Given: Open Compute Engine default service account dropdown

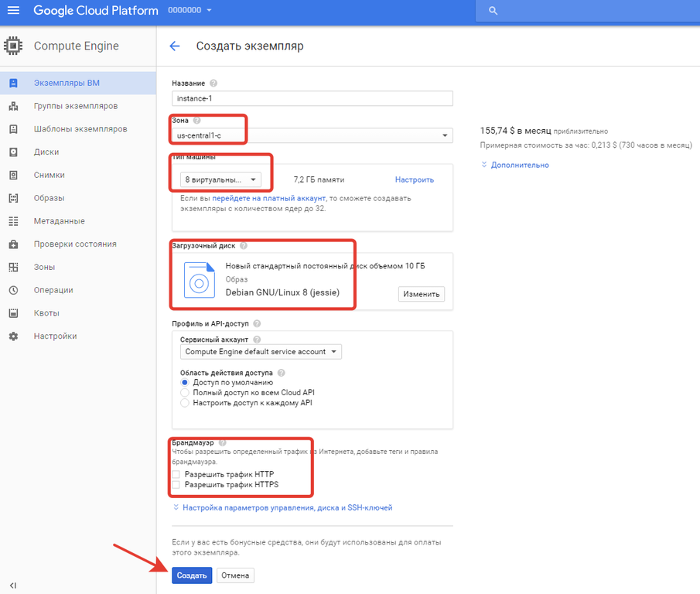Looking at the screenshot, I should (x=261, y=352).
